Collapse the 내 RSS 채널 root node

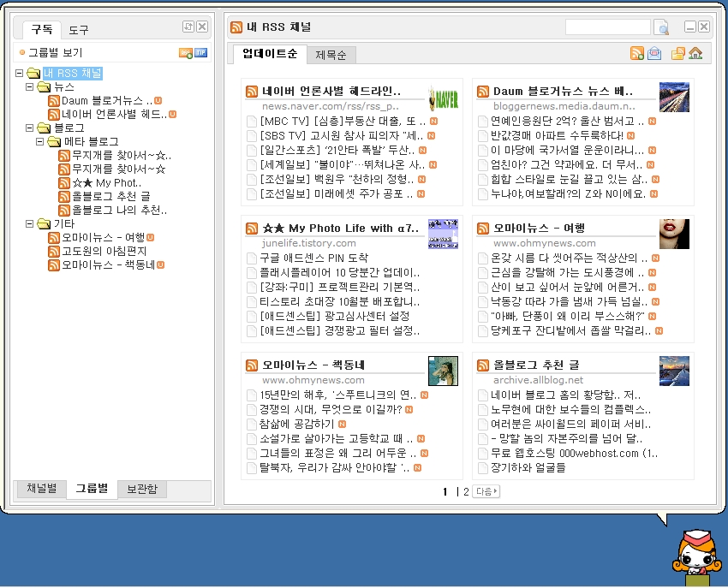tap(19, 73)
